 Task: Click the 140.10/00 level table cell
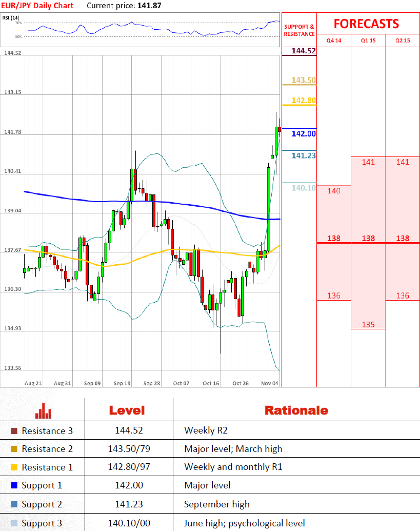point(129,523)
